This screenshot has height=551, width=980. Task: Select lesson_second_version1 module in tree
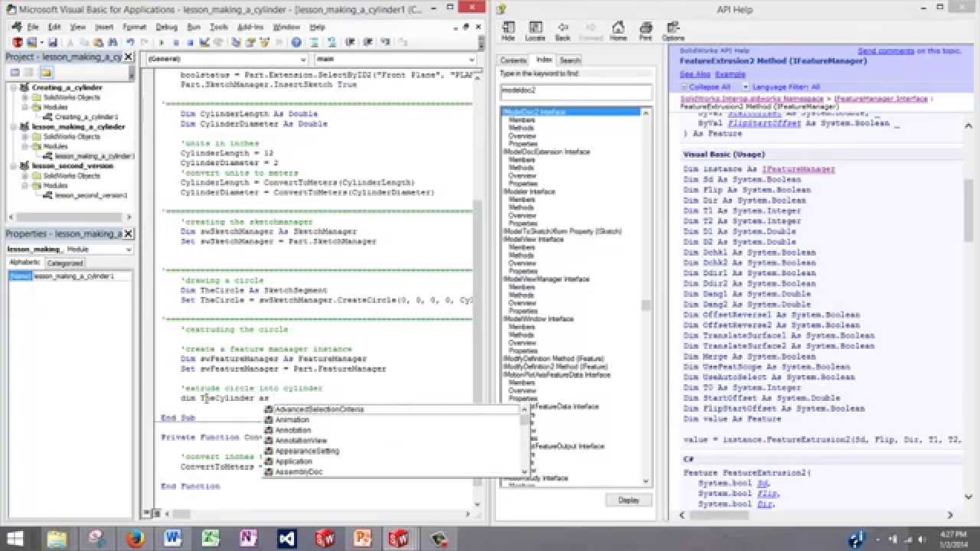(90, 195)
